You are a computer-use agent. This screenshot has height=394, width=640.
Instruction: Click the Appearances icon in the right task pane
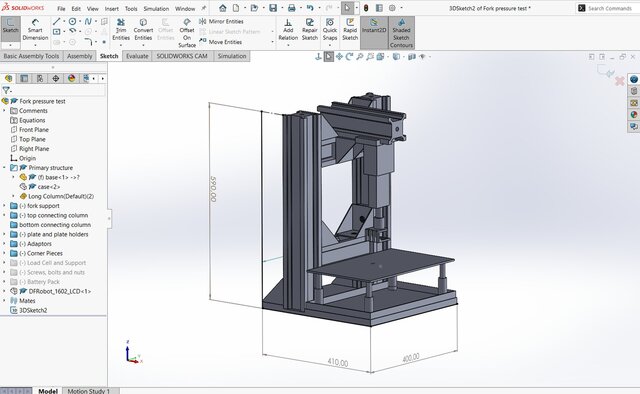pos(633,115)
